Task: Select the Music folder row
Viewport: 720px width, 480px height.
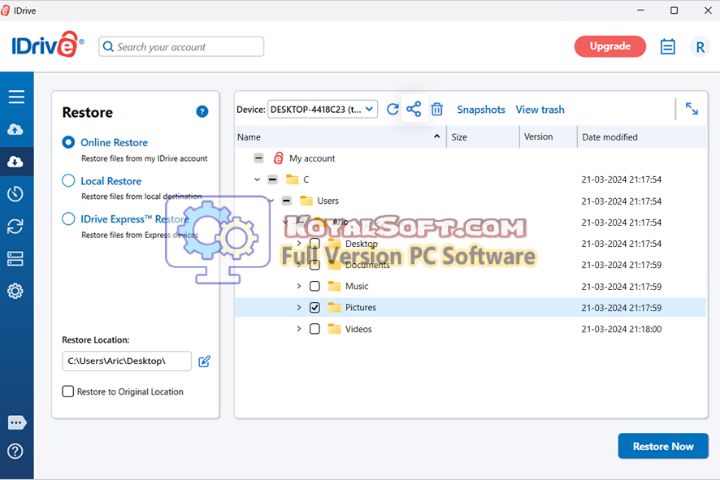Action: coord(470,286)
